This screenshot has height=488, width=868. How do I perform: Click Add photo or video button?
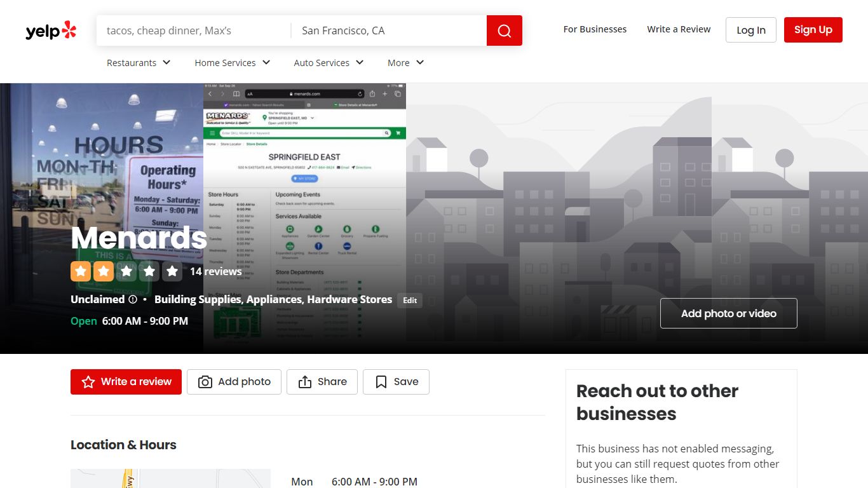pyautogui.click(x=729, y=313)
